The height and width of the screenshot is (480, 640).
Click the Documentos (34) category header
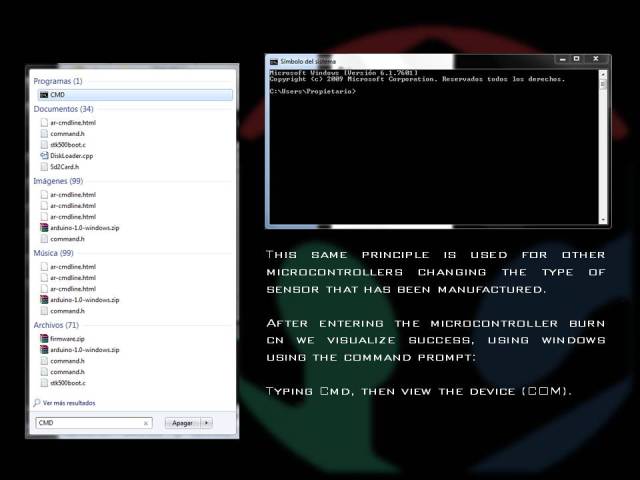(63, 109)
